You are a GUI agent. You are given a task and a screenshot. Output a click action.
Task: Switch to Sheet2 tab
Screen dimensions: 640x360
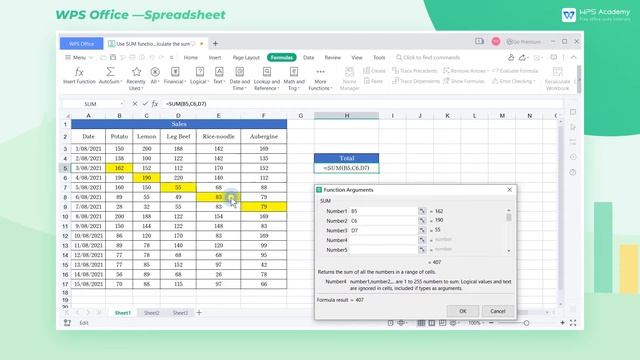(151, 313)
